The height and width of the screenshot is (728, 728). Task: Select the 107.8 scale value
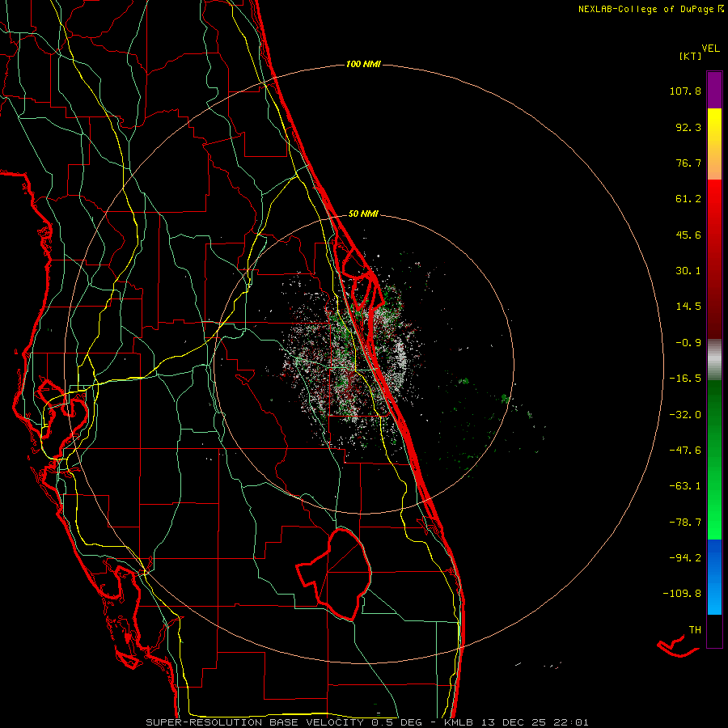click(685, 91)
